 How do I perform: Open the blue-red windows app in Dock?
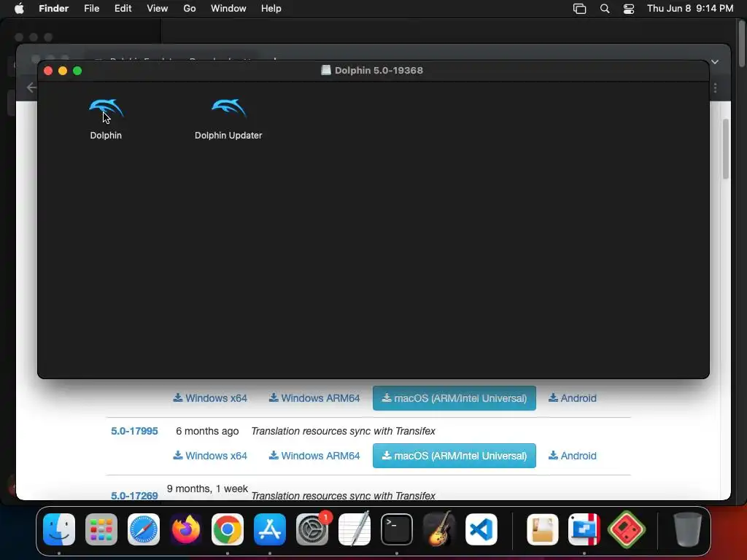coord(584,529)
